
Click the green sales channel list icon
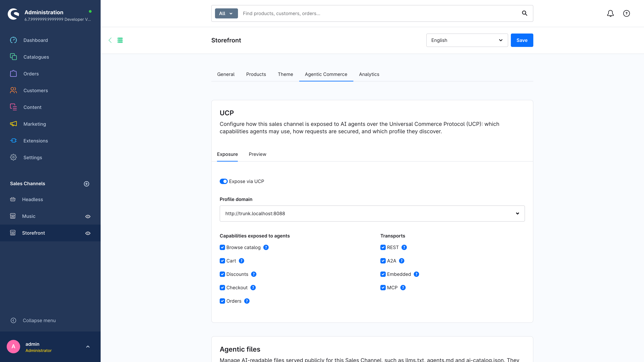click(x=120, y=40)
